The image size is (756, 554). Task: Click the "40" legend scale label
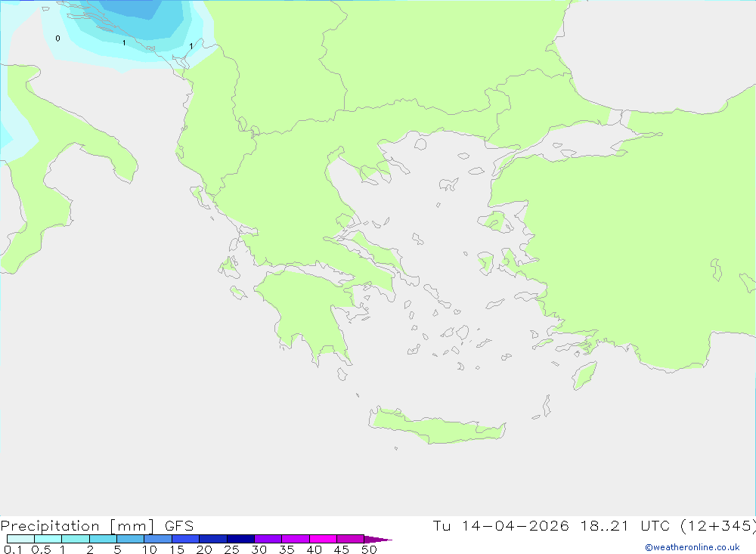tap(314, 549)
